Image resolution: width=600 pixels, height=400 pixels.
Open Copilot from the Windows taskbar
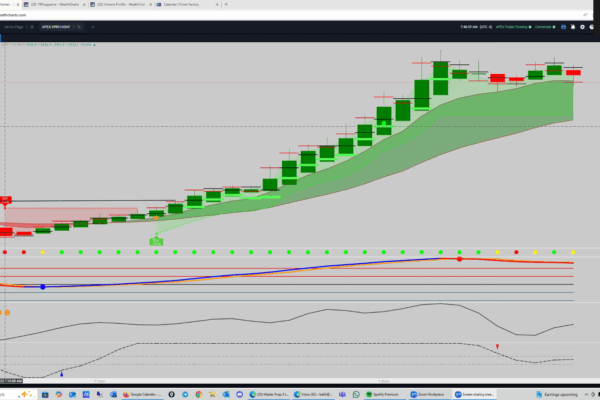pos(59,394)
